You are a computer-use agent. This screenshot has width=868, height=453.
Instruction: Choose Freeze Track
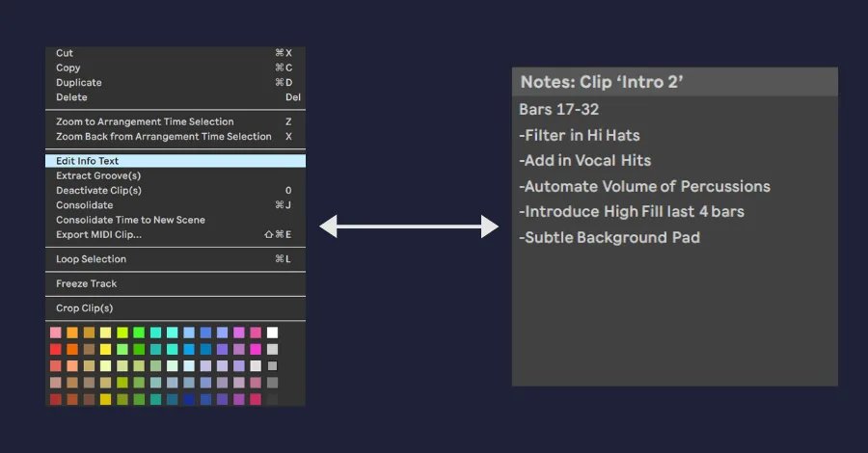175,283
